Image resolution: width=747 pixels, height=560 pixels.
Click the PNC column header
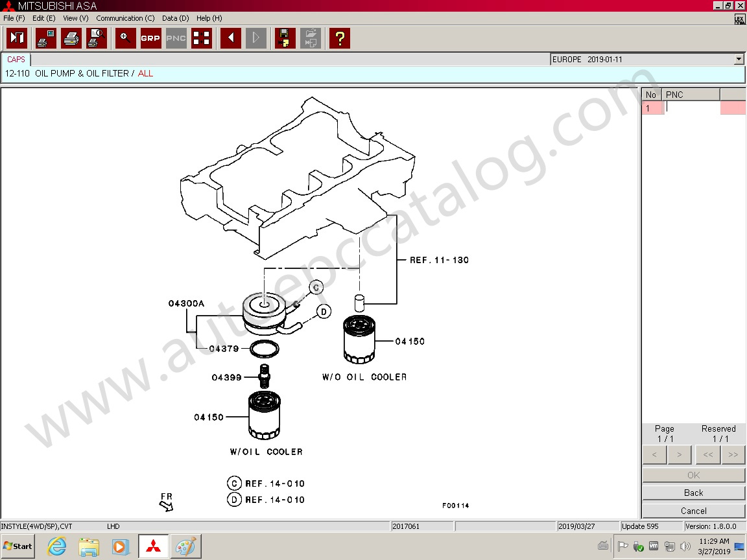[691, 95]
